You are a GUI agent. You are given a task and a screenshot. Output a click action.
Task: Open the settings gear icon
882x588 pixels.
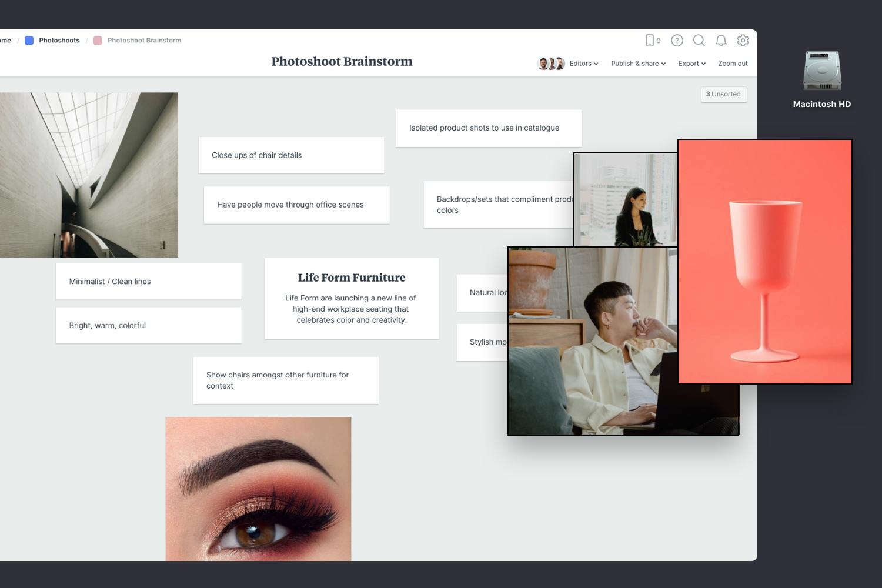pyautogui.click(x=743, y=41)
